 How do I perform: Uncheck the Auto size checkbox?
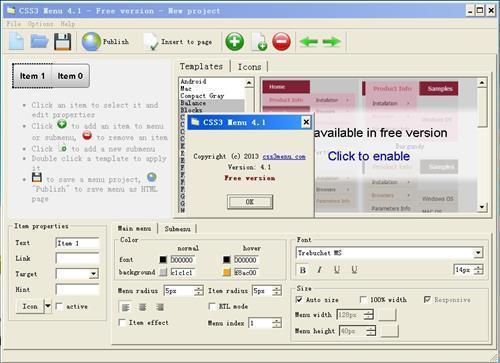(x=299, y=300)
